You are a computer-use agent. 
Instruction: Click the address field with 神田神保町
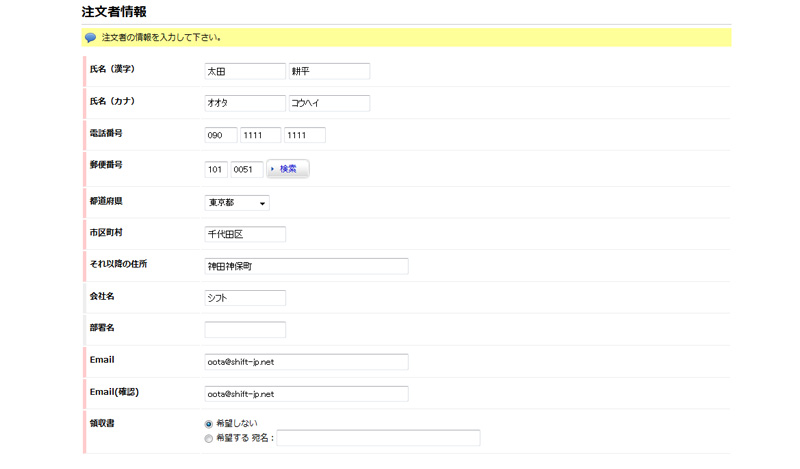point(306,266)
